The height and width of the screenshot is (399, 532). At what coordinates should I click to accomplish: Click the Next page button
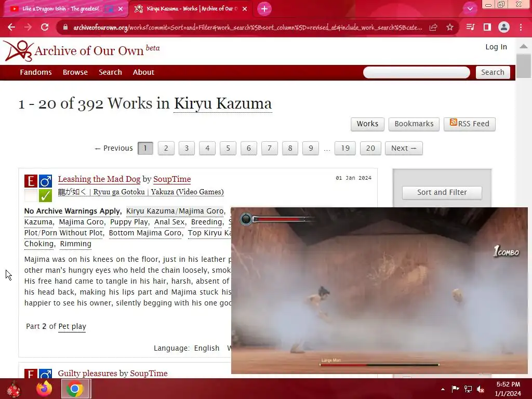tap(404, 148)
